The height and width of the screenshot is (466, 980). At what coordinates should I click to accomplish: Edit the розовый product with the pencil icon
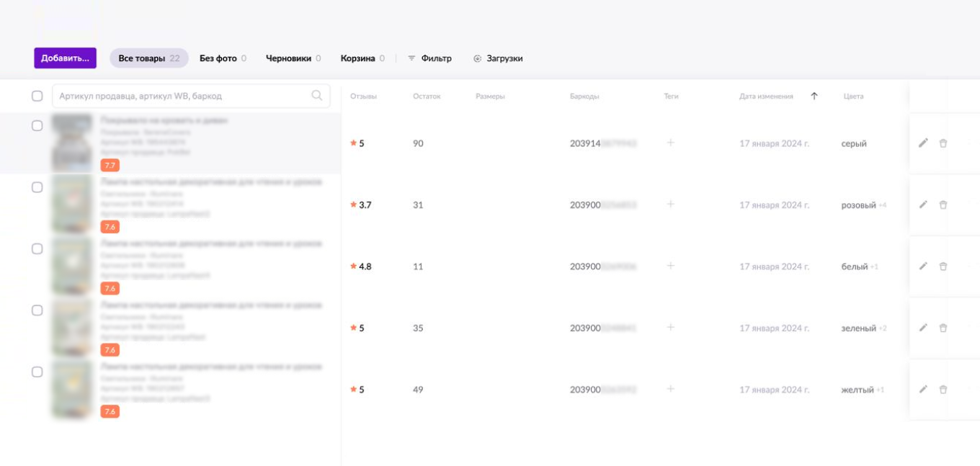pos(923,205)
